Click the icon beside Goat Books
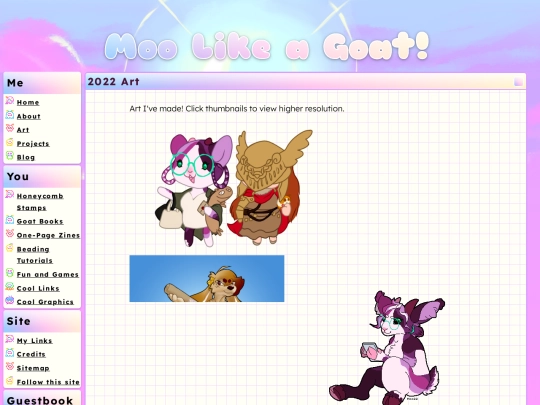Viewport: 540px width, 405px height. pos(10,220)
